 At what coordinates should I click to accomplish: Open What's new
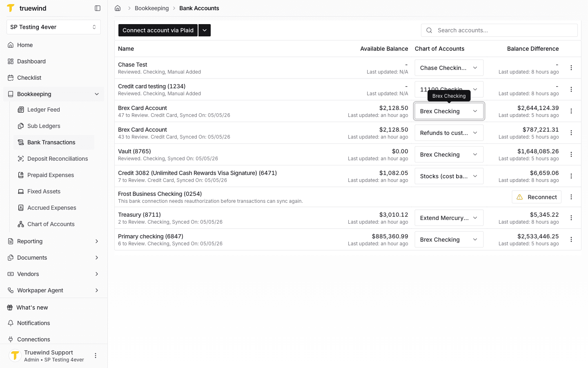click(53, 307)
